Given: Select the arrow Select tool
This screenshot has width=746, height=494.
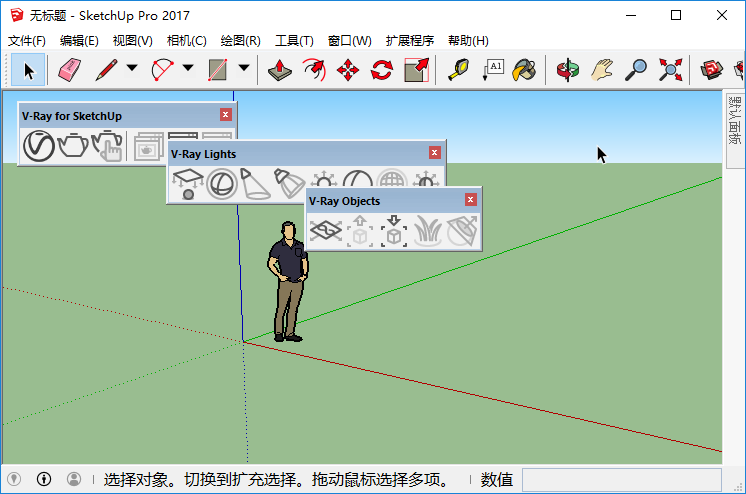Looking at the screenshot, I should [28, 70].
